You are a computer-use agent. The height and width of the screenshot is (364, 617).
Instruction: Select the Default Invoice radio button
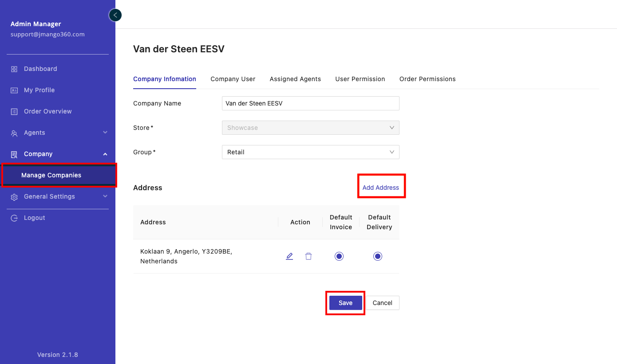pyautogui.click(x=339, y=256)
